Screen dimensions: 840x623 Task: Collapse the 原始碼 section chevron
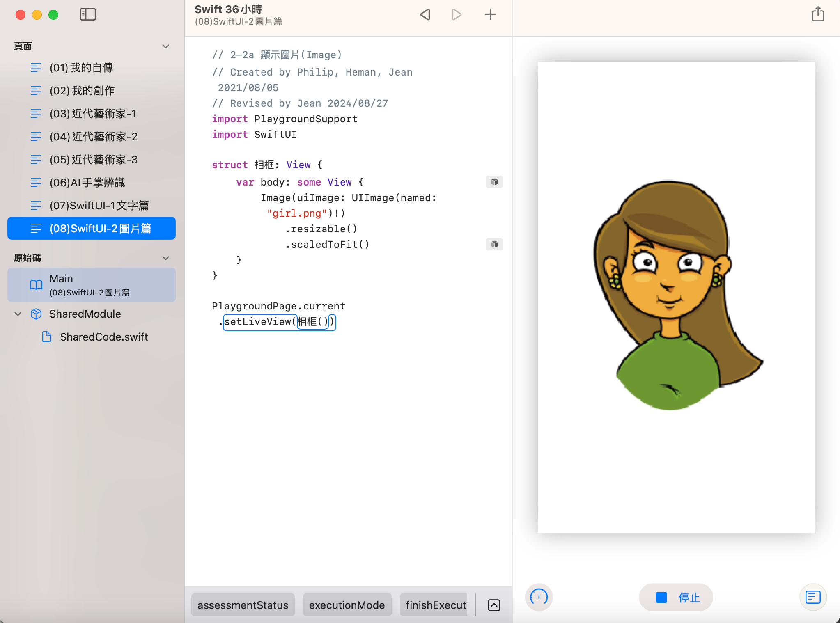click(166, 258)
